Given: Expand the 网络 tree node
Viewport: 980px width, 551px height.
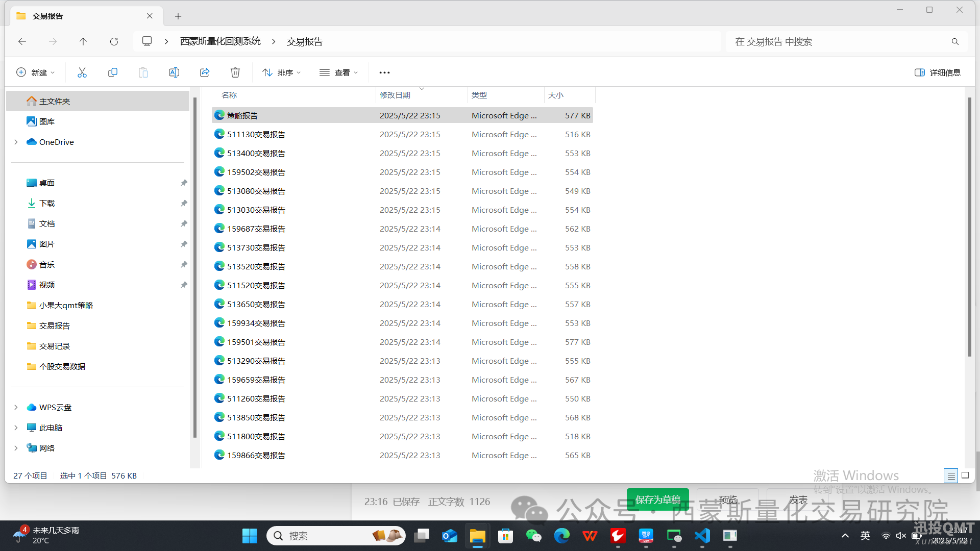Looking at the screenshot, I should [16, 448].
